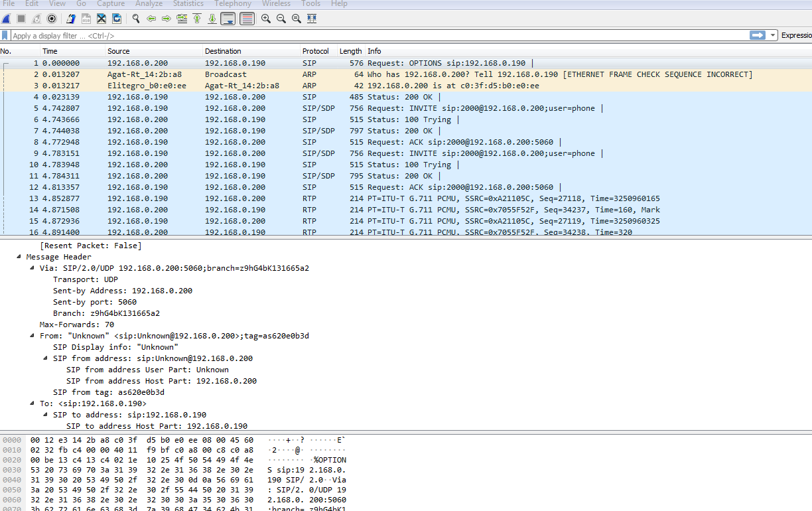Toggle auto-scroll during live capture

[228, 19]
